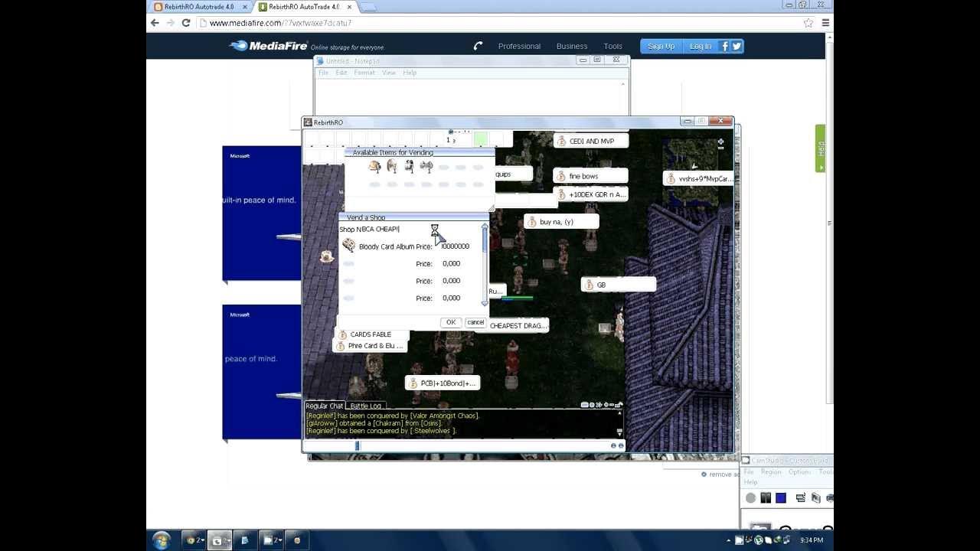
Task: Open Notepad File menu
Action: 323,73
